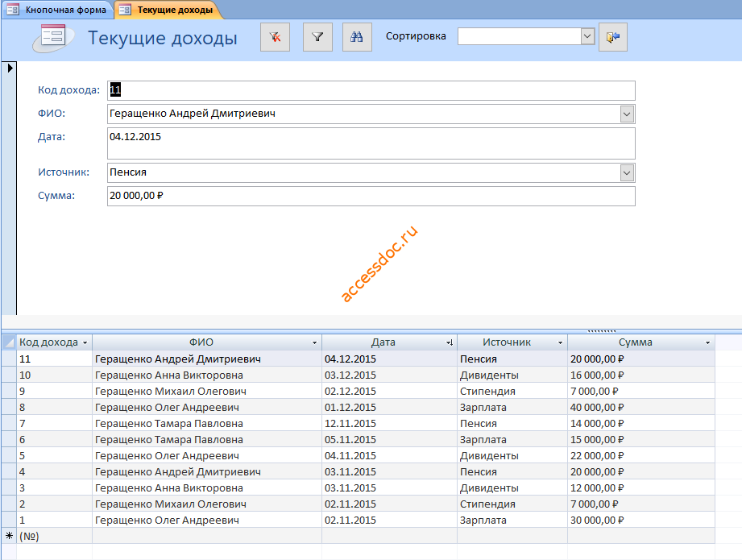This screenshot has width=742, height=560.
Task: Select the row selector for record 7
Action: 9,423
